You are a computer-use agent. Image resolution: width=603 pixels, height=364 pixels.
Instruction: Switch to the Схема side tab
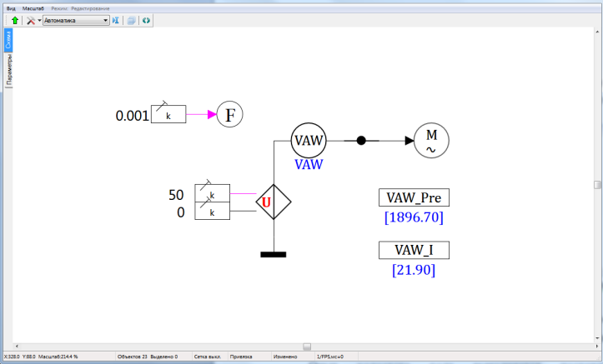point(8,40)
